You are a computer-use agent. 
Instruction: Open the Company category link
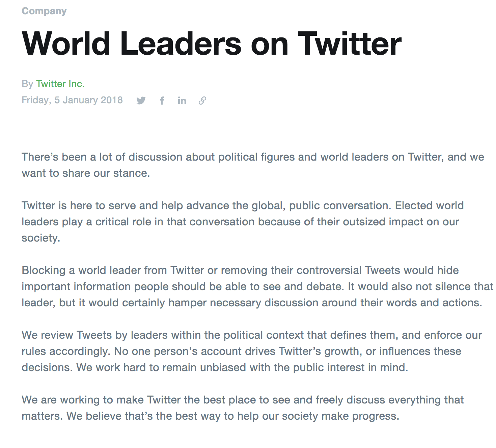(44, 11)
